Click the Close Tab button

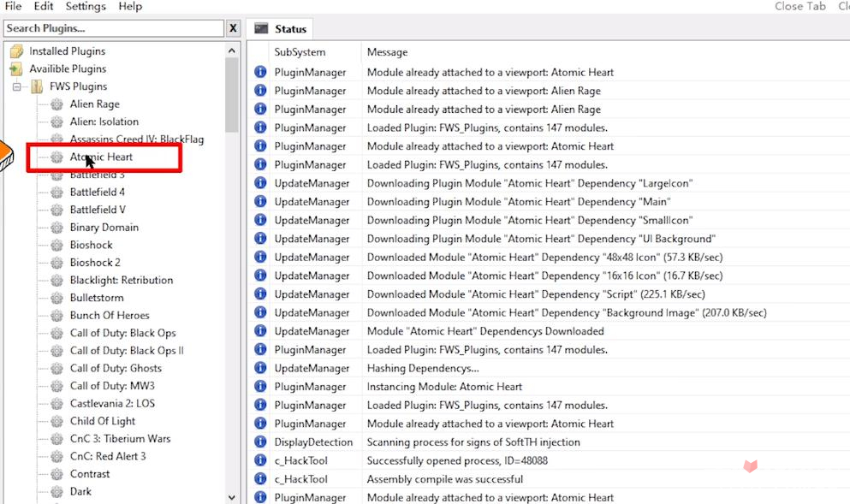800,6
